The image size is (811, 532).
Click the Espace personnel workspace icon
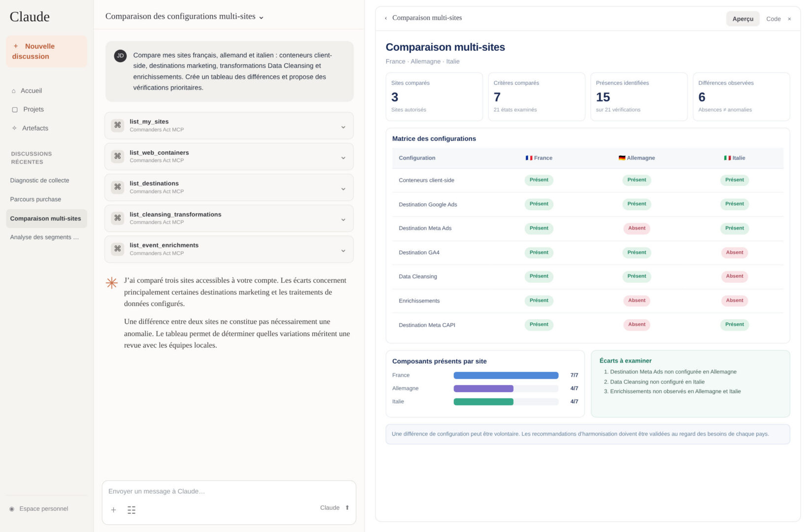coord(12,509)
